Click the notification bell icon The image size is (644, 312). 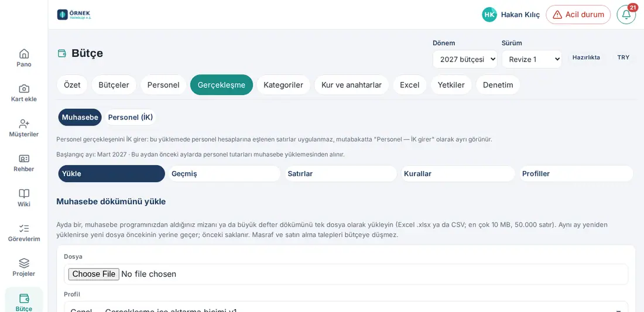[626, 15]
